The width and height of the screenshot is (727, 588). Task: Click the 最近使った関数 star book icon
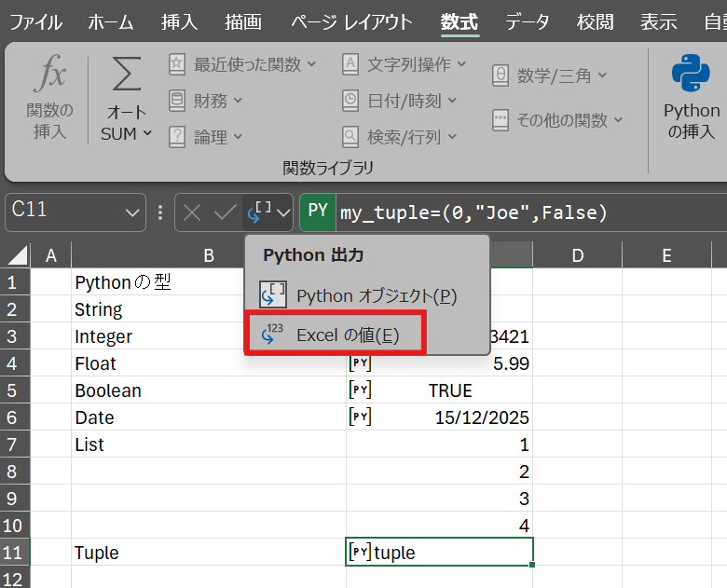point(177,64)
